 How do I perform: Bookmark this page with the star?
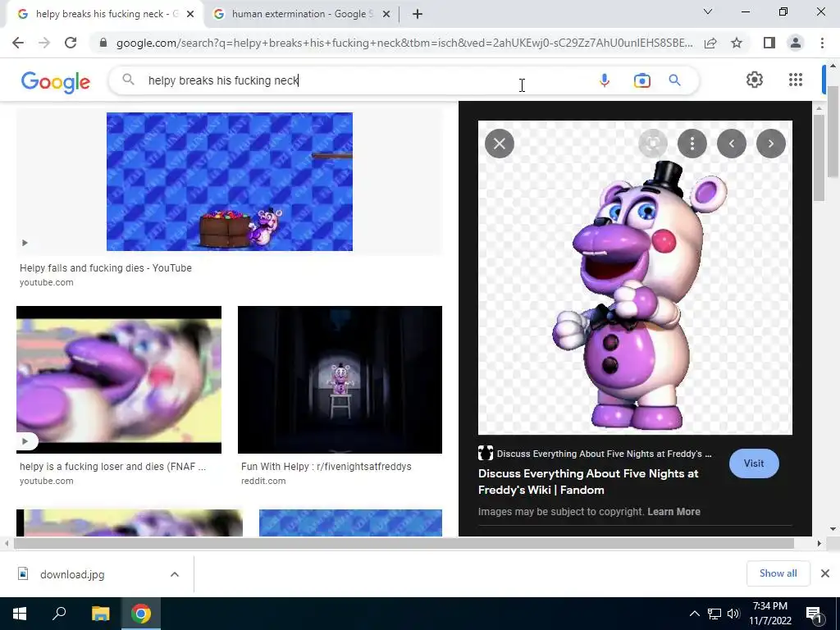tap(737, 43)
